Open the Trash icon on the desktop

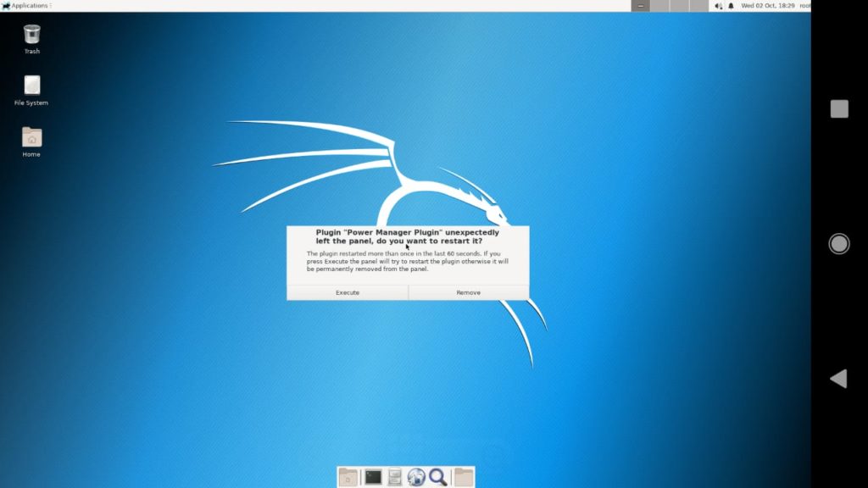(x=31, y=38)
